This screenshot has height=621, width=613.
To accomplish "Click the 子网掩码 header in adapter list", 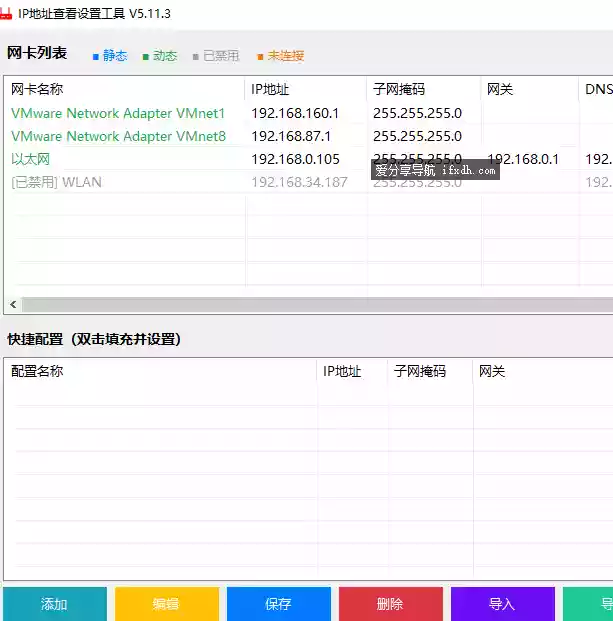I will pyautogui.click(x=424, y=89).
